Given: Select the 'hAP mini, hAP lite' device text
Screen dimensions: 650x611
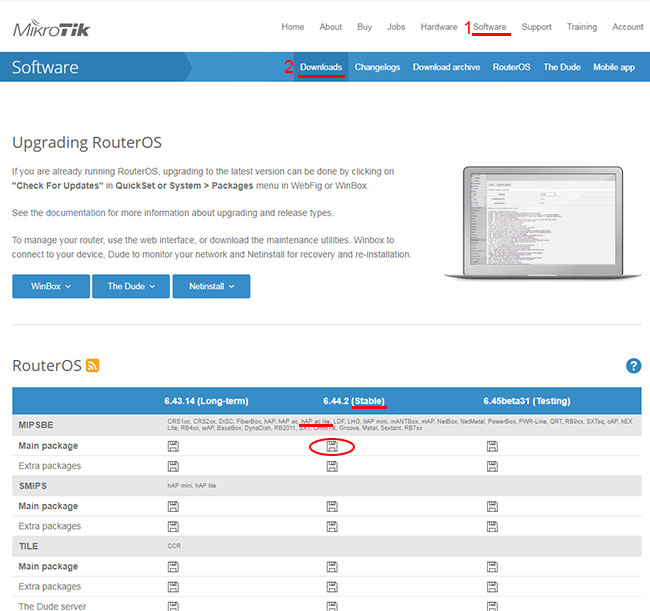Looking at the screenshot, I should pos(192,485).
